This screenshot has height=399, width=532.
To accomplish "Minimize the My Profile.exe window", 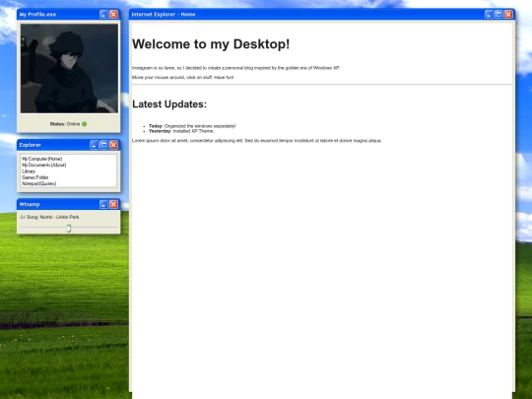I will pos(103,14).
